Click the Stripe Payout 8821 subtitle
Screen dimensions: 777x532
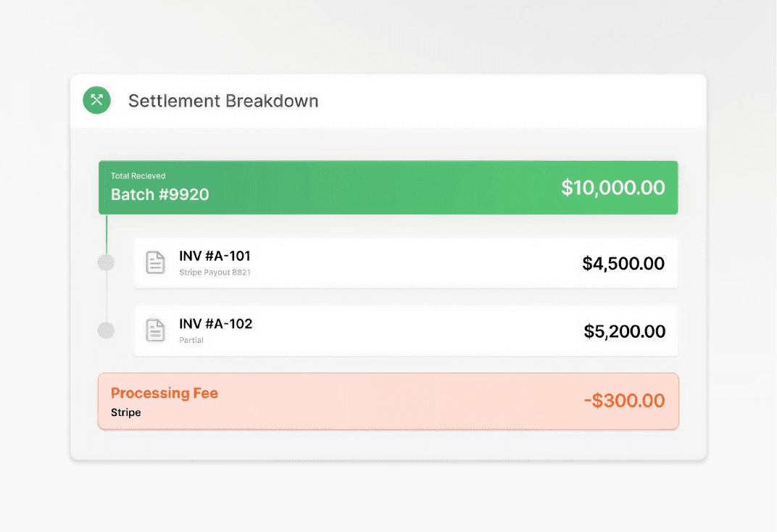point(215,273)
